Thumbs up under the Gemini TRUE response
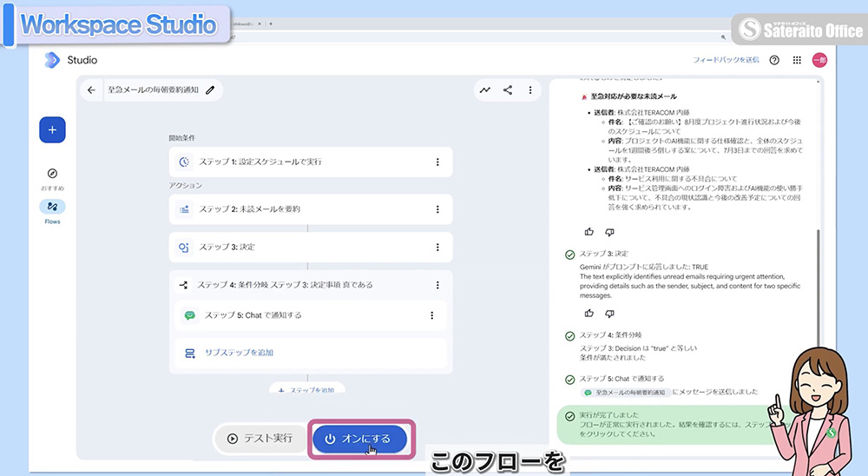Image resolution: width=868 pixels, height=476 pixels. 589,313
